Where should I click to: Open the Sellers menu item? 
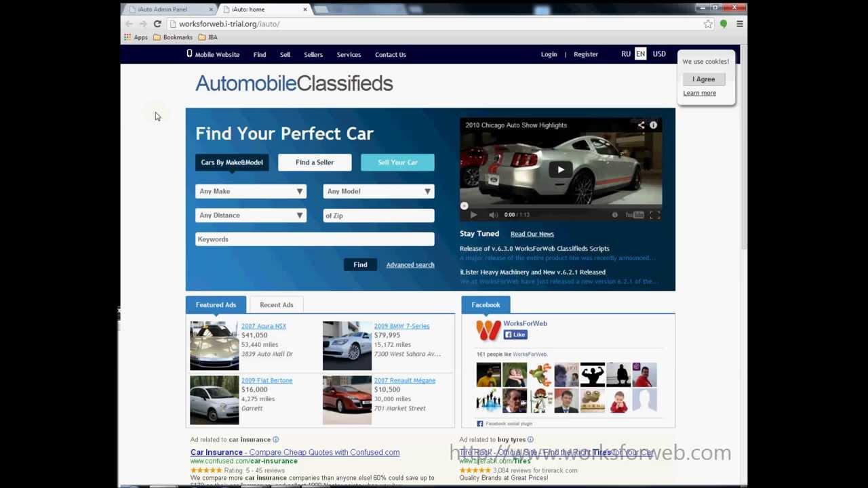click(x=313, y=54)
